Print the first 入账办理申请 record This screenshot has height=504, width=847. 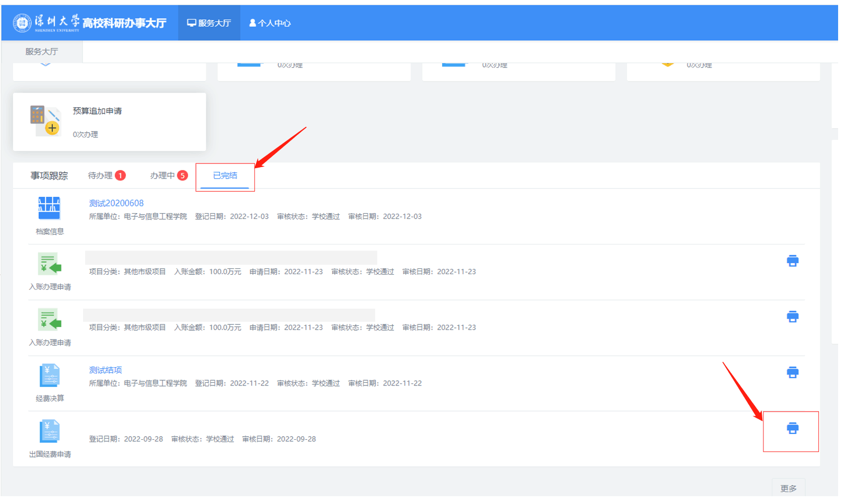click(792, 261)
